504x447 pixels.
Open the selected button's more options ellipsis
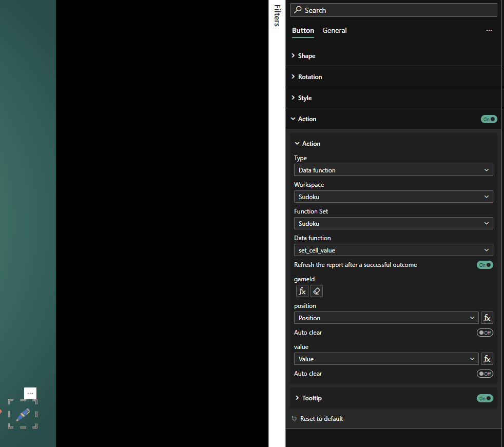(30, 393)
